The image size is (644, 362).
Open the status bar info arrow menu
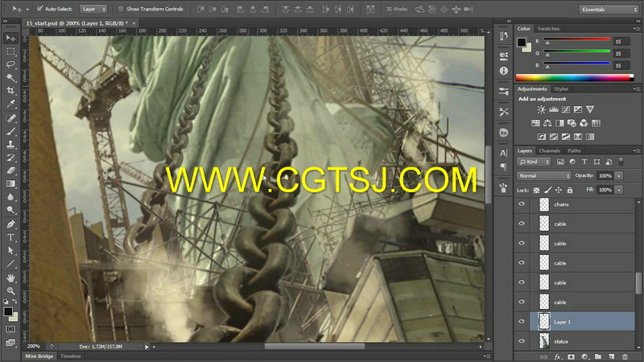tap(147, 347)
